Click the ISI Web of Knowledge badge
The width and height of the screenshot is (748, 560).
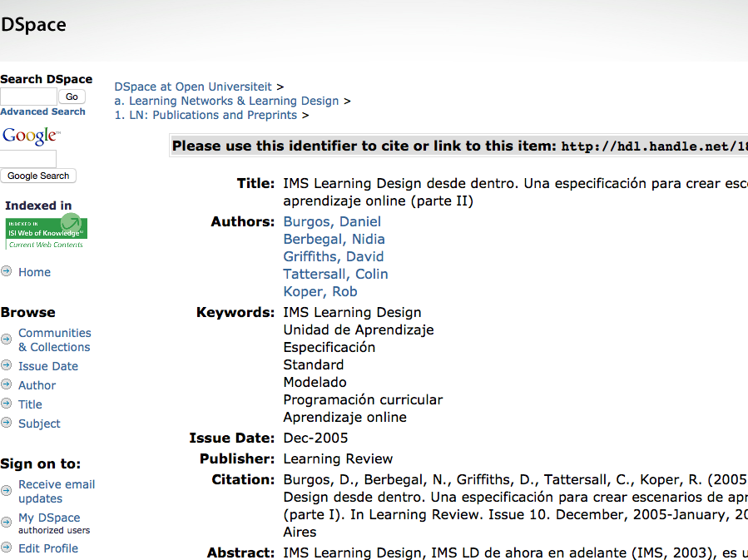(x=46, y=232)
